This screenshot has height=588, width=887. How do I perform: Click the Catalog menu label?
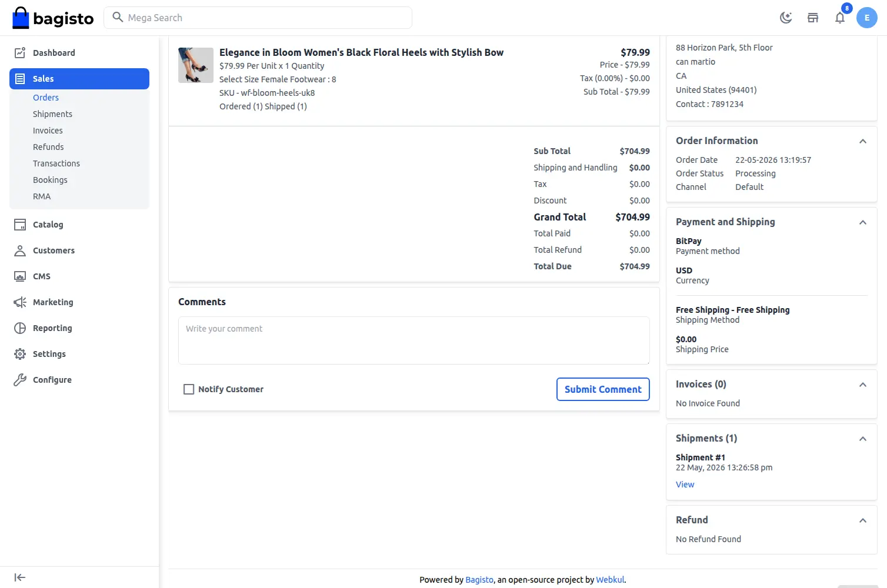point(48,225)
